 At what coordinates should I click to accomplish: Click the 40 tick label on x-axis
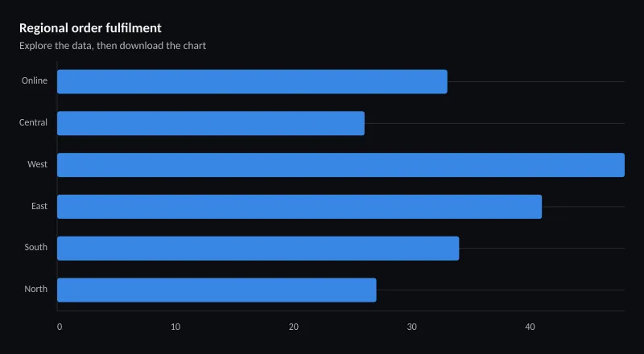point(530,327)
